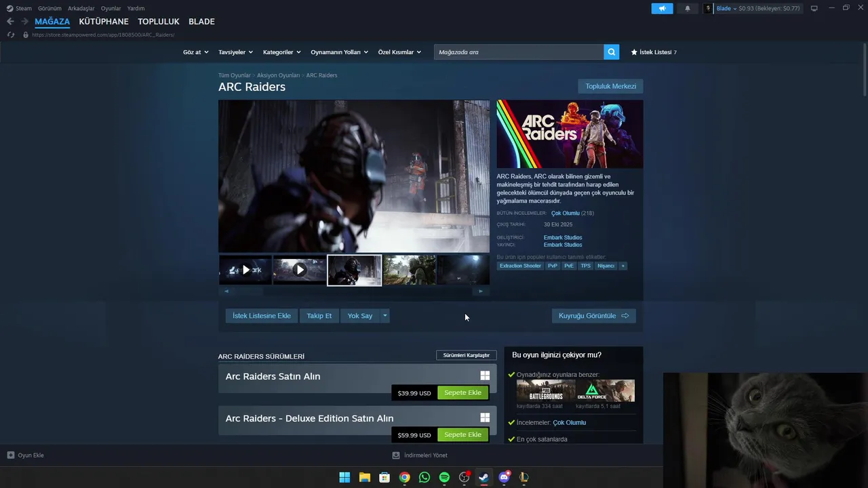Click the Blade profile avatar

[708, 8]
